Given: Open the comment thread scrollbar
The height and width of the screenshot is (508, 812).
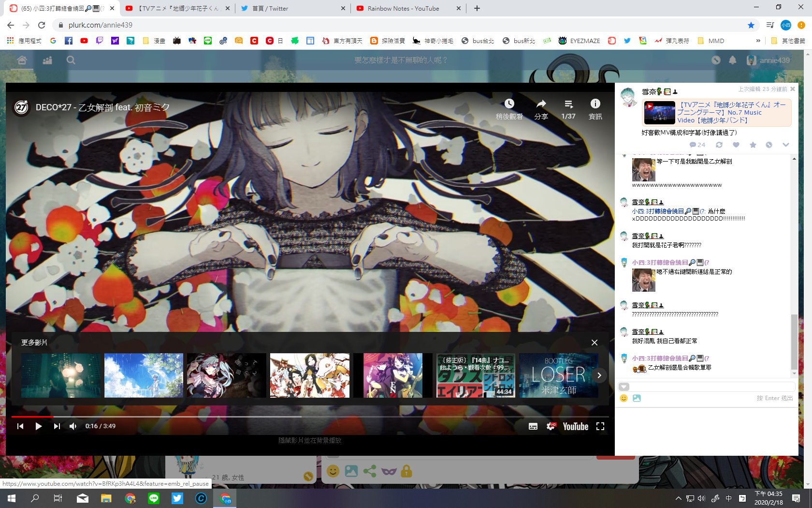Looking at the screenshot, I should click(794, 342).
